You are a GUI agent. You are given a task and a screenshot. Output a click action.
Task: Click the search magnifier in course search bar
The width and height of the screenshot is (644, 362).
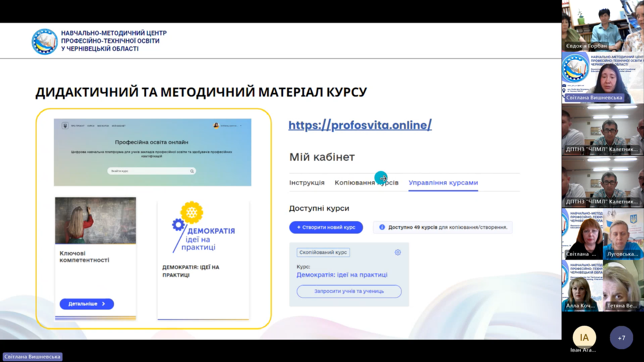pos(192,171)
